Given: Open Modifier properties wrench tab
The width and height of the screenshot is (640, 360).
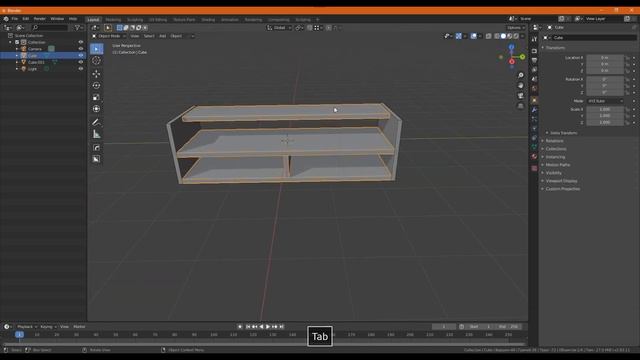Looking at the screenshot, I should click(534, 110).
